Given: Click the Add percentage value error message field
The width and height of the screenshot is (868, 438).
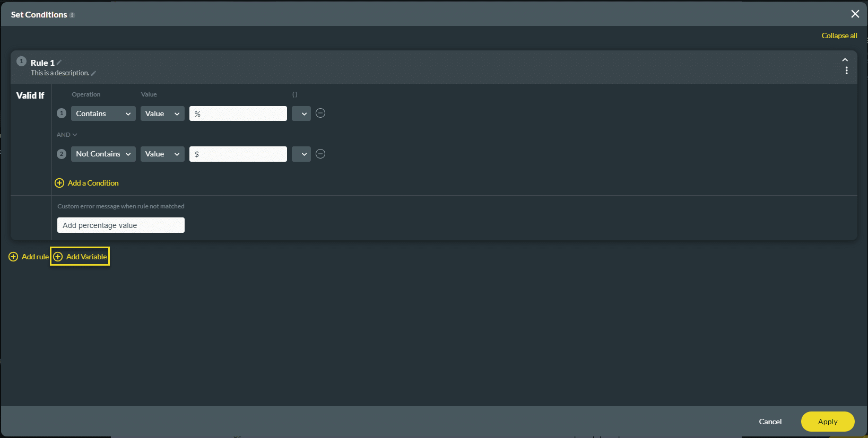Looking at the screenshot, I should tap(120, 225).
